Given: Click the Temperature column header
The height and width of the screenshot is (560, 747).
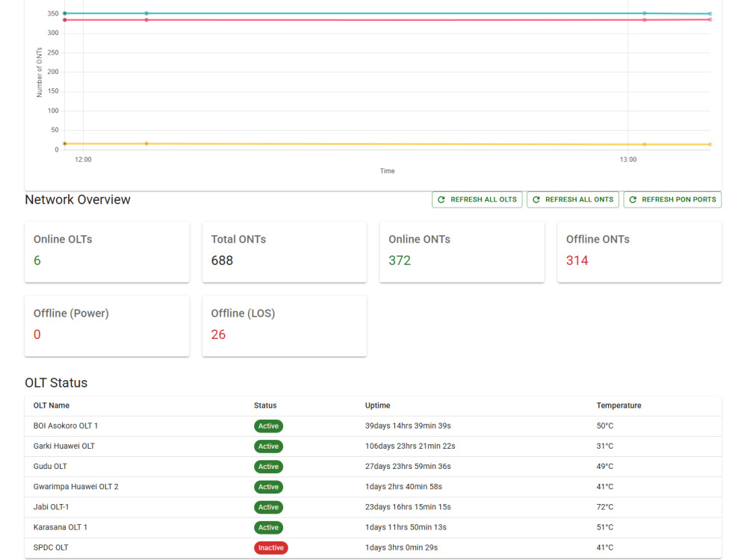Looking at the screenshot, I should (x=619, y=405).
